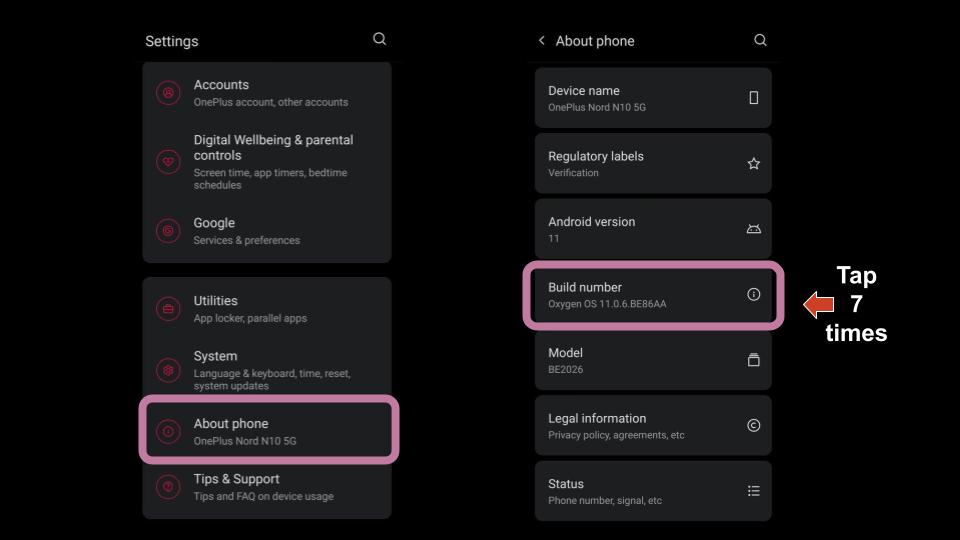This screenshot has width=960, height=540.
Task: Tap the Build number row
Action: pos(653,294)
